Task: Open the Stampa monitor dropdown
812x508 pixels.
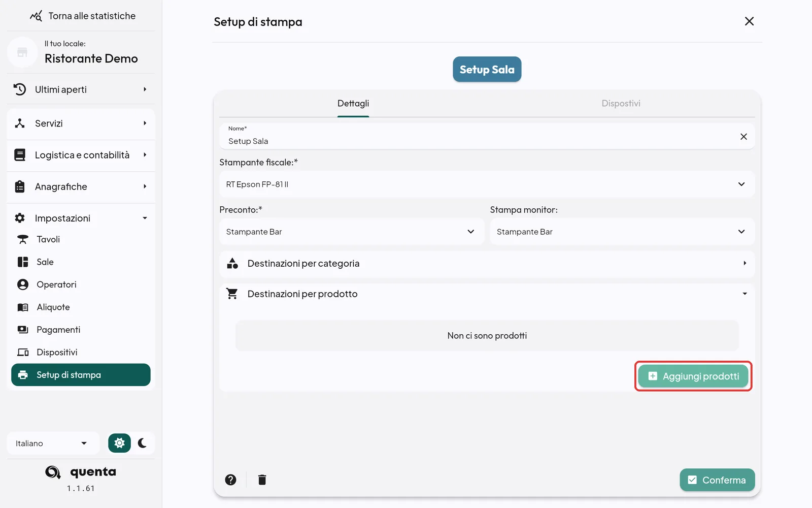Action: (x=622, y=232)
